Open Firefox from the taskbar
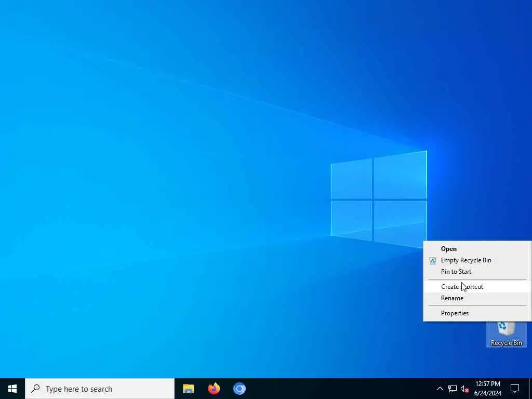 214,389
